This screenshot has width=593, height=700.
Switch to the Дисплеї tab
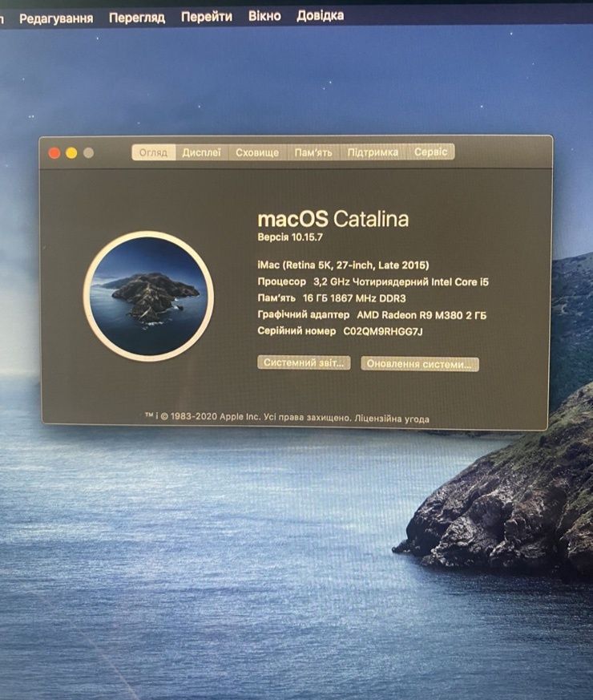[202, 152]
